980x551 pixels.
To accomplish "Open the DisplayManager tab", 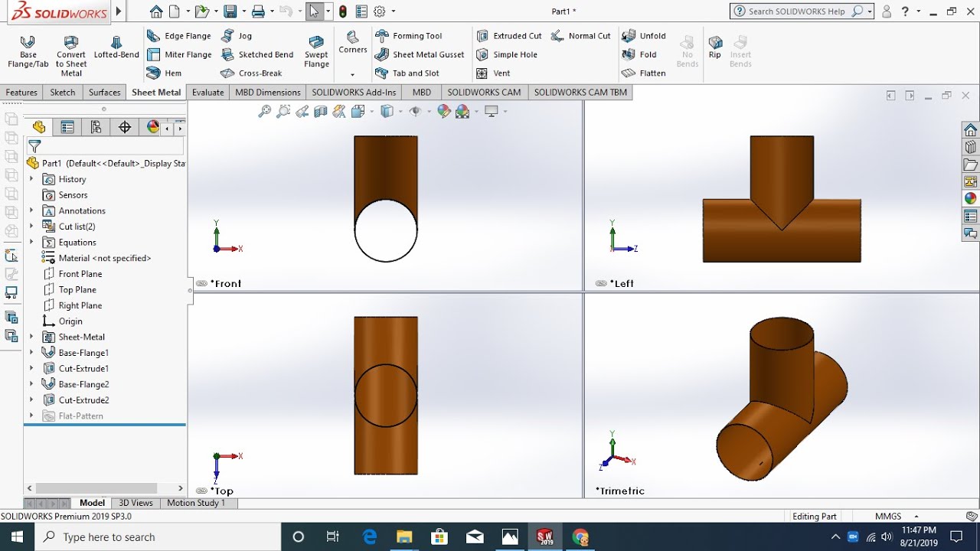I will point(153,127).
